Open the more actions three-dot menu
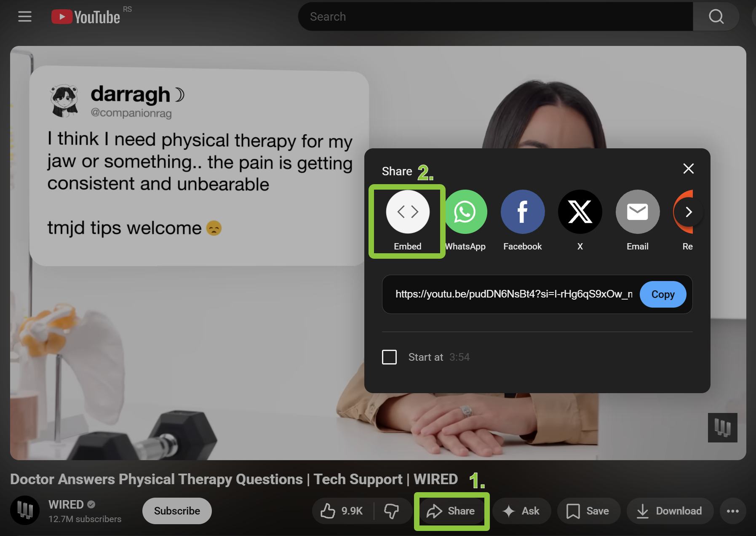The image size is (756, 536). pos(733,511)
